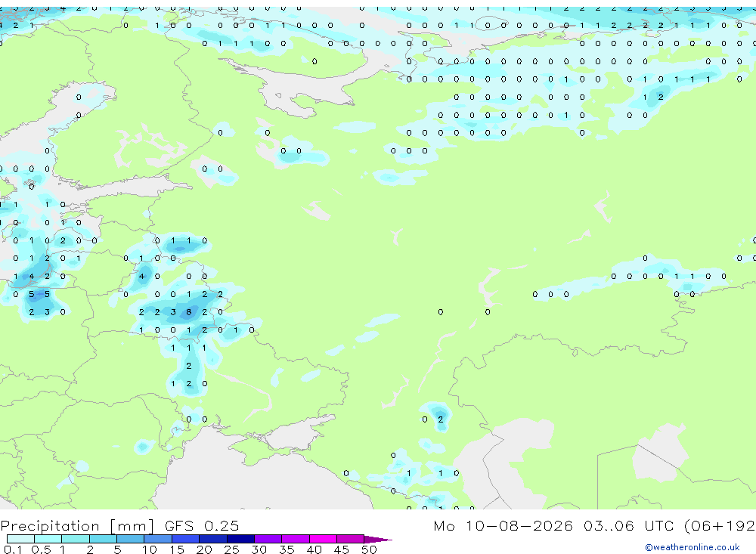Select the 2–5 mm legend swatch
Screen dimensions: 756x554
tap(103, 539)
